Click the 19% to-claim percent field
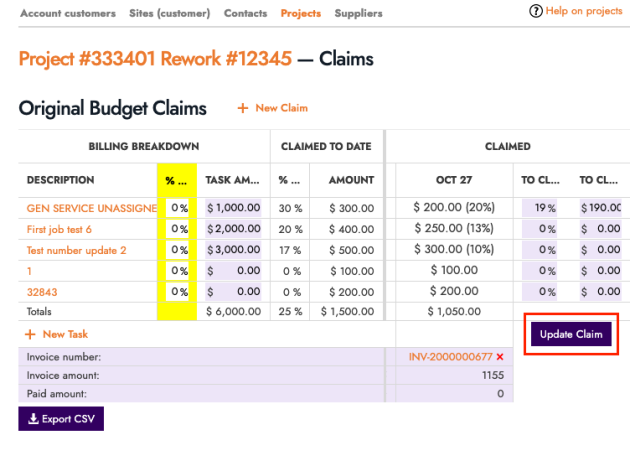This screenshot has width=630, height=461. tap(541, 208)
